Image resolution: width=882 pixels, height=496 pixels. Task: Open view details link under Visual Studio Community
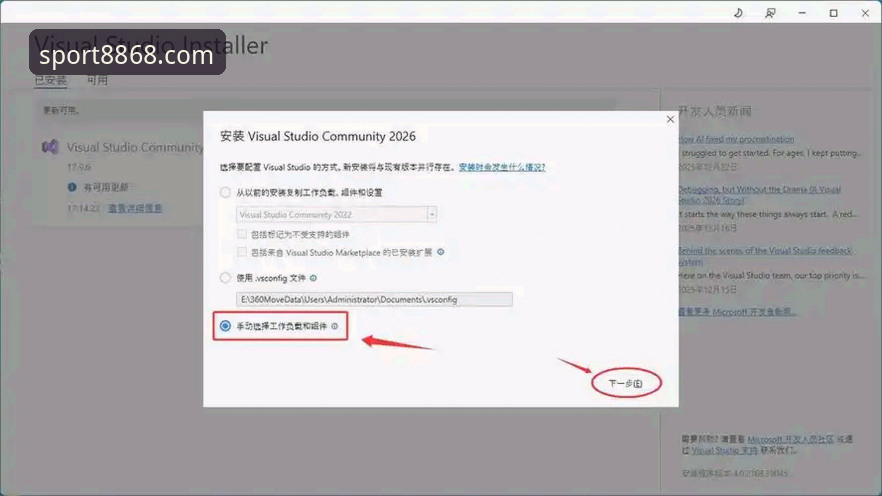point(135,208)
